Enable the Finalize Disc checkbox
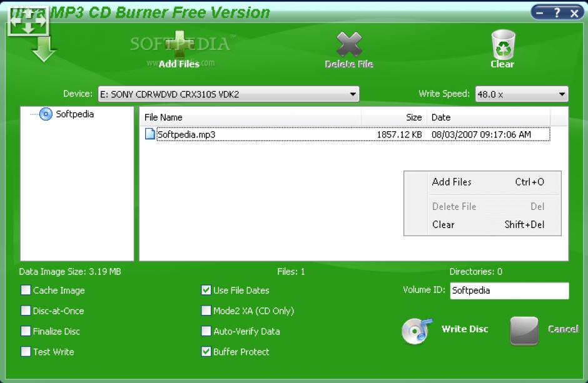588x383 pixels. coord(26,331)
